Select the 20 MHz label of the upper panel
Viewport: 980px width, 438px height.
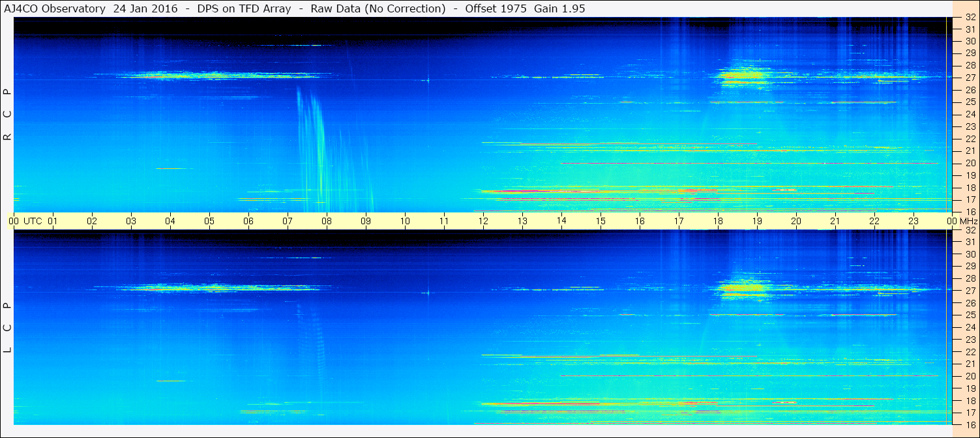click(969, 163)
